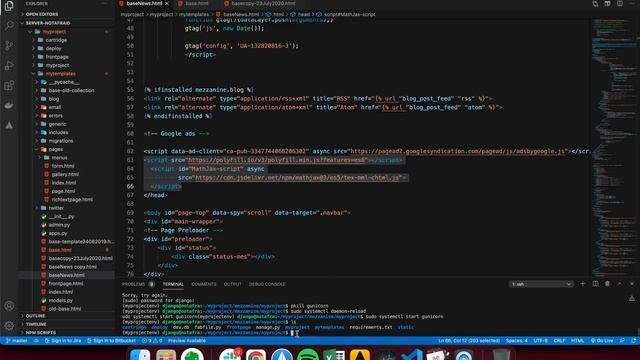This screenshot has height=360, width=640.
Task: Open the PROBLEMS panel tab
Action: [x=134, y=284]
